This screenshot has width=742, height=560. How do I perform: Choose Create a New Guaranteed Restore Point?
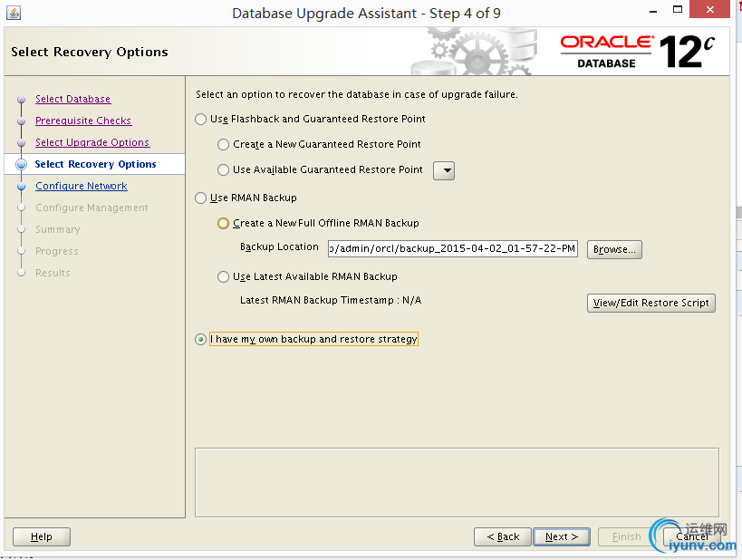pyautogui.click(x=224, y=144)
